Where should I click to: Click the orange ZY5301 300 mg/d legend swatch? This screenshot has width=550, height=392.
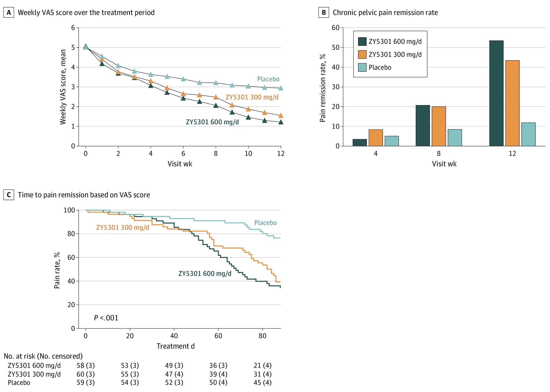click(x=362, y=55)
